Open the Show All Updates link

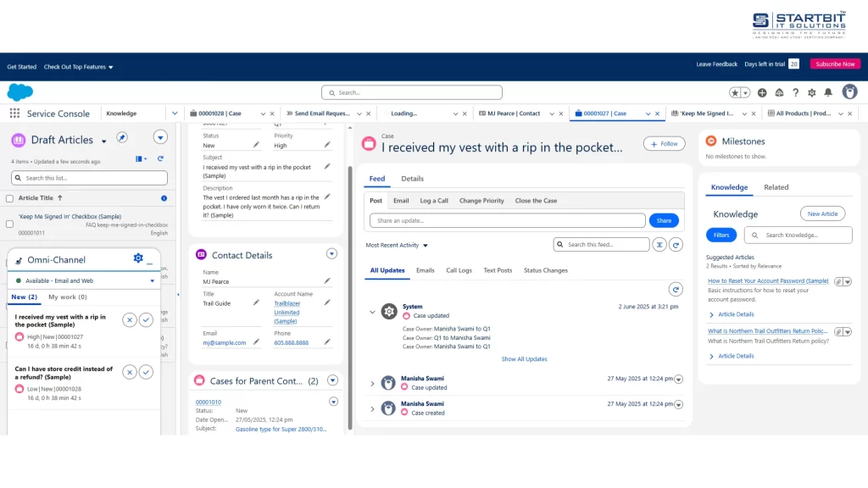[524, 359]
